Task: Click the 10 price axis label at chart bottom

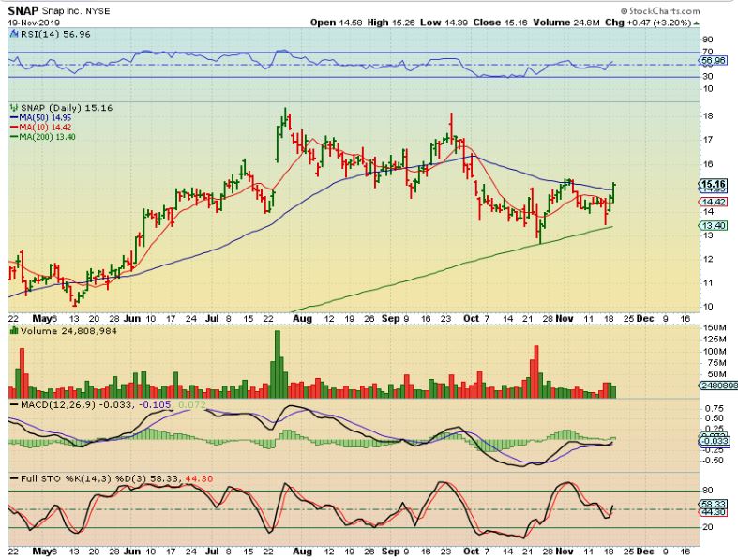Action: pyautogui.click(x=707, y=307)
